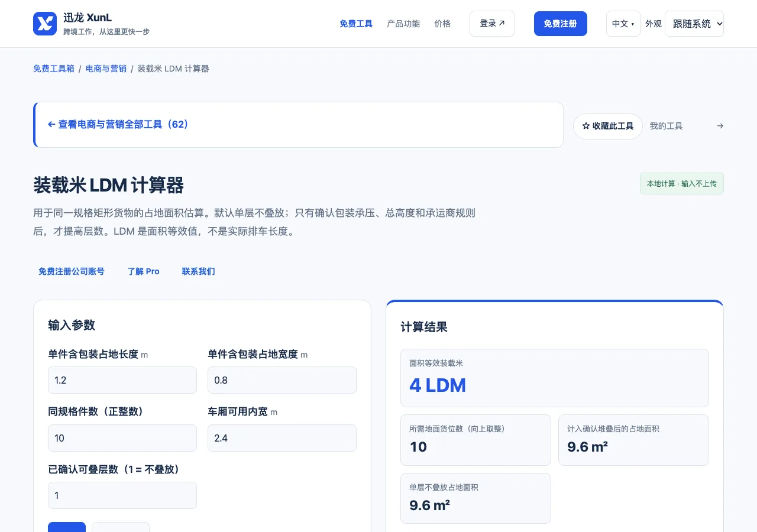Viewport: 757px width, 532px height.
Task: Open the 产品功能 nav item
Action: click(x=403, y=24)
